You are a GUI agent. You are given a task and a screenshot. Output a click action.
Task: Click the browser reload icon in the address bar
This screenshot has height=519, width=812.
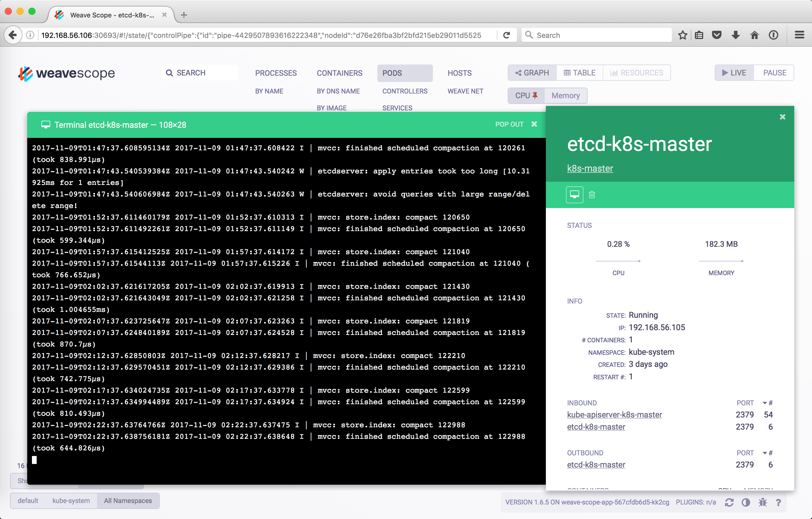(506, 35)
